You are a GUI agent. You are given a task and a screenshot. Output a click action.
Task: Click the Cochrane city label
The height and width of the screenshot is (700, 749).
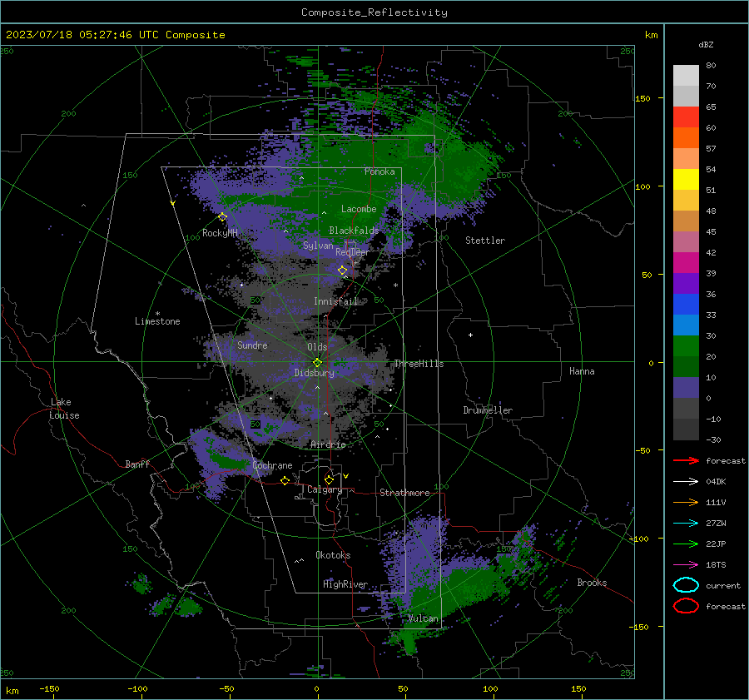click(x=272, y=465)
